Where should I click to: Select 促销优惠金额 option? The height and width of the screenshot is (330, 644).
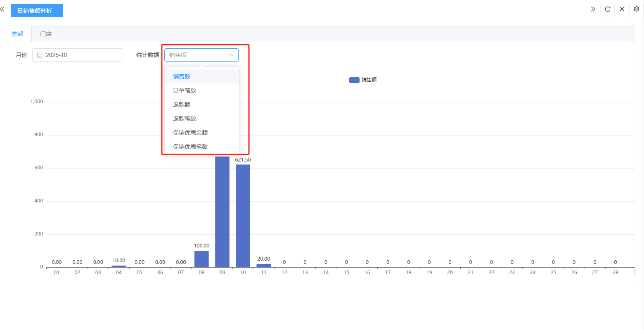point(190,133)
